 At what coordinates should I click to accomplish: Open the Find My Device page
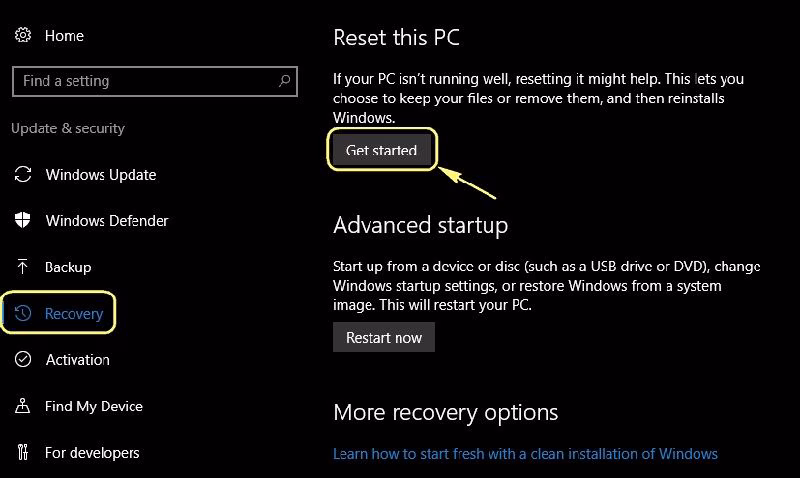[93, 406]
